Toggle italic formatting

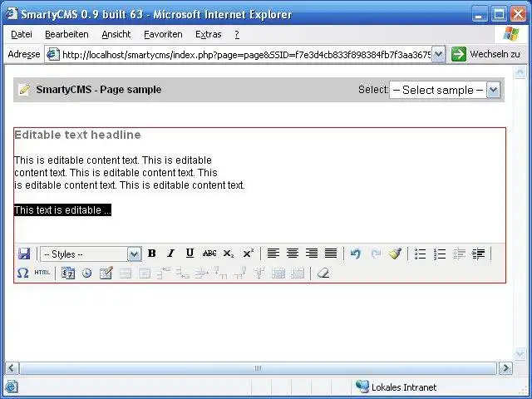[171, 253]
